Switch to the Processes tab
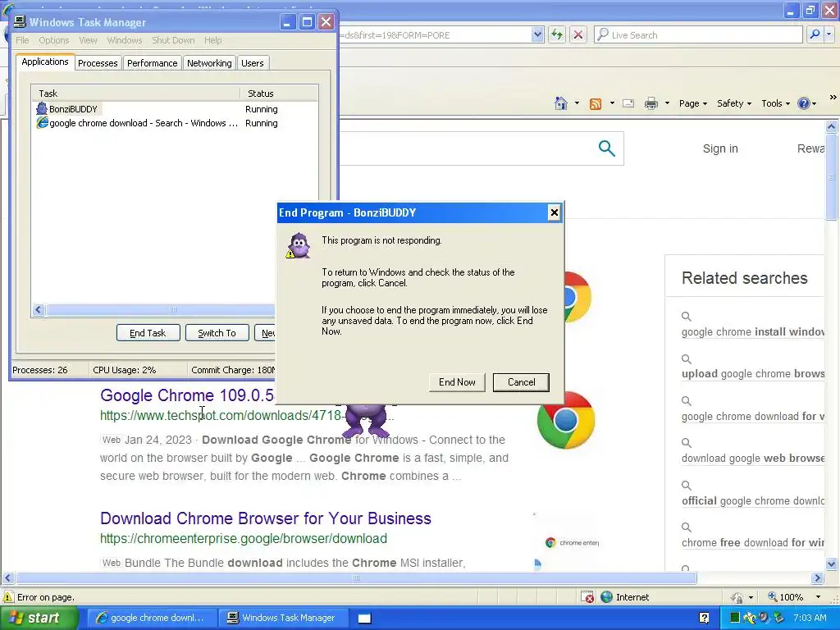Viewport: 840px width, 630px height. (x=98, y=62)
